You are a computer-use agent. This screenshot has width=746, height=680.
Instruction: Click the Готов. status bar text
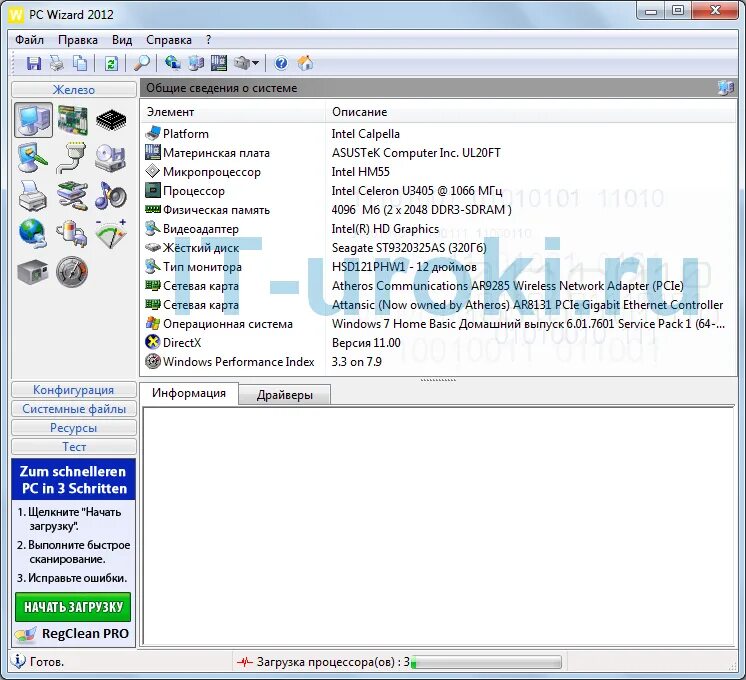pos(47,662)
